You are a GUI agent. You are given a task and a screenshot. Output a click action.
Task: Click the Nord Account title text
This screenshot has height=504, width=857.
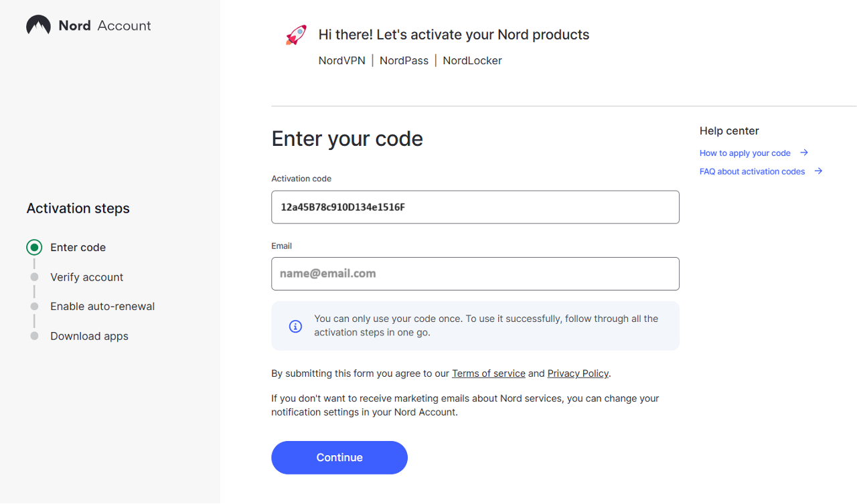coord(104,25)
